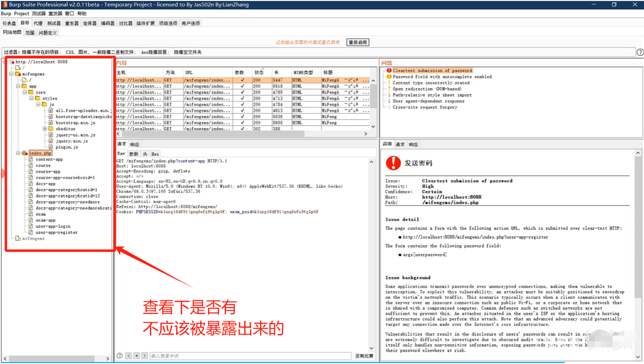
Task: Click the Burp Suite title bar logo
Action: (x=4, y=4)
